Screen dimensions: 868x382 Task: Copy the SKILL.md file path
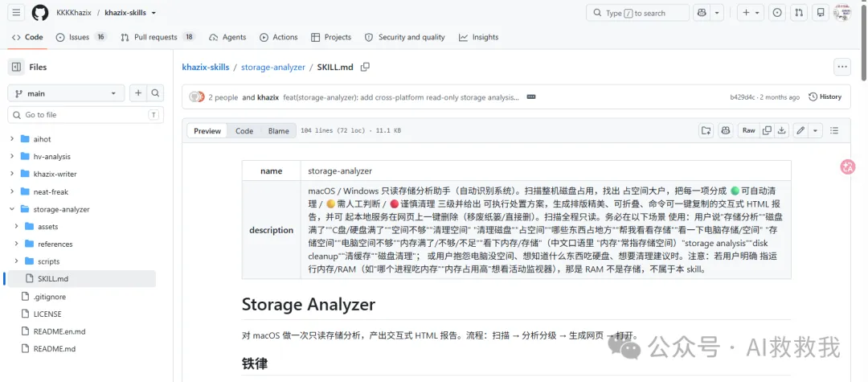click(365, 67)
